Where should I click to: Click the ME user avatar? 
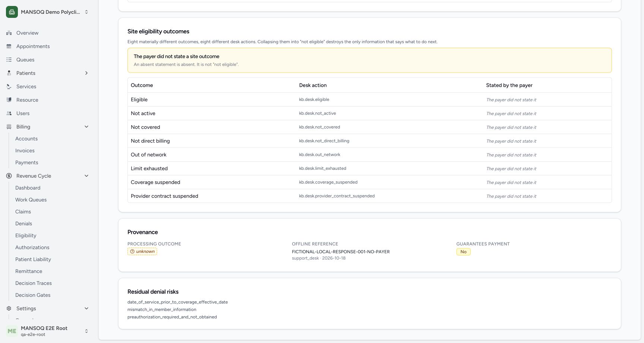12,331
